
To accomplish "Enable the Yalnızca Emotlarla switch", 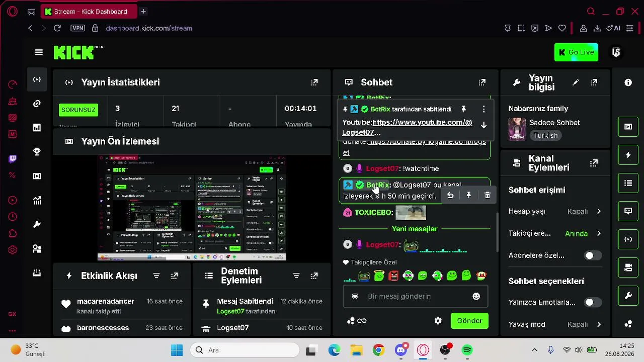I will 593,303.
